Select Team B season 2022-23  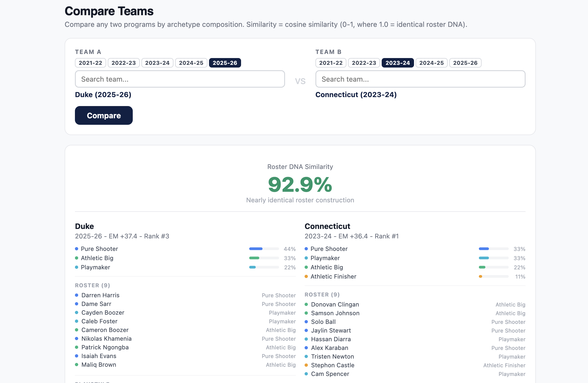tap(364, 63)
